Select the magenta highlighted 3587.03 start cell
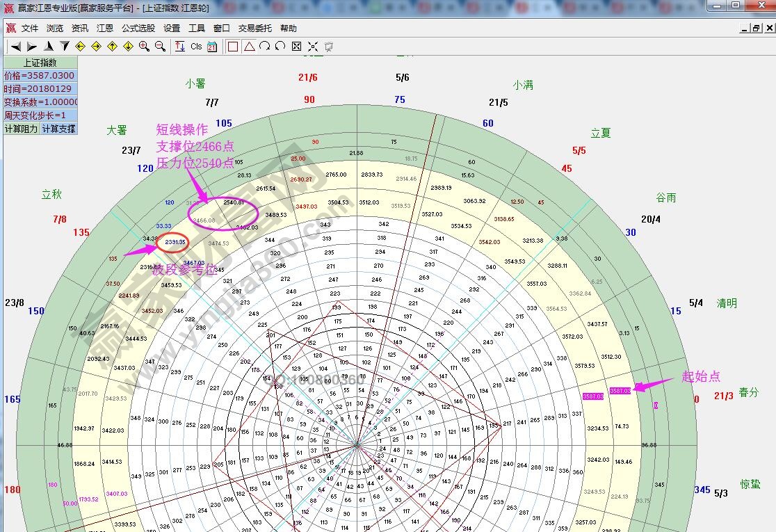 (620, 391)
